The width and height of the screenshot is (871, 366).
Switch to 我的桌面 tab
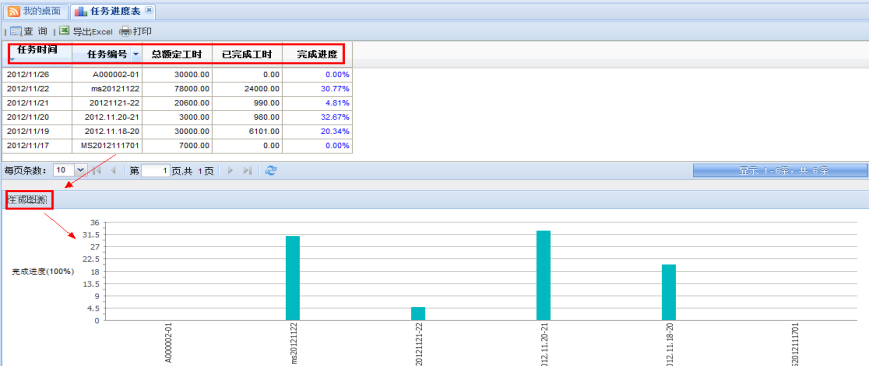tap(35, 11)
